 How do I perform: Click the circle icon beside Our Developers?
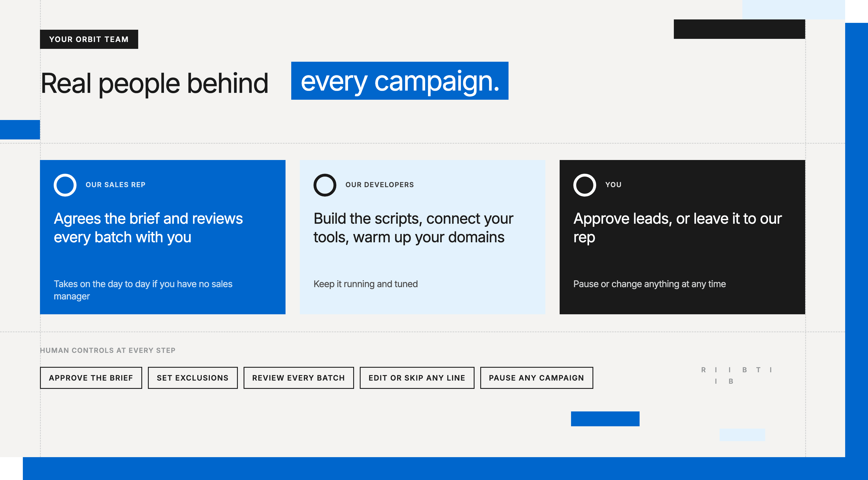coord(325,185)
